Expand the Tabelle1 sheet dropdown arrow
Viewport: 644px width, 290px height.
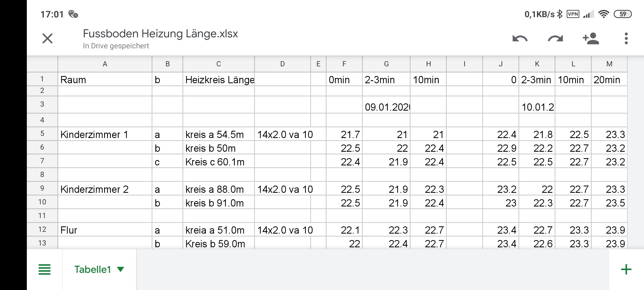click(x=121, y=269)
